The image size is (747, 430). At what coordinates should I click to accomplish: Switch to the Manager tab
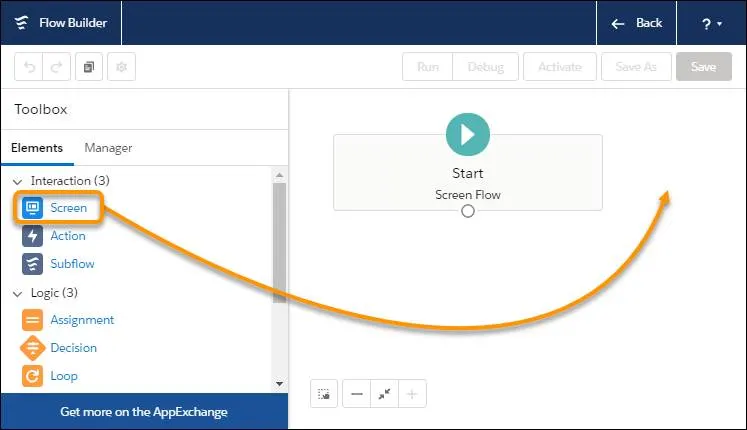pyautogui.click(x=108, y=148)
